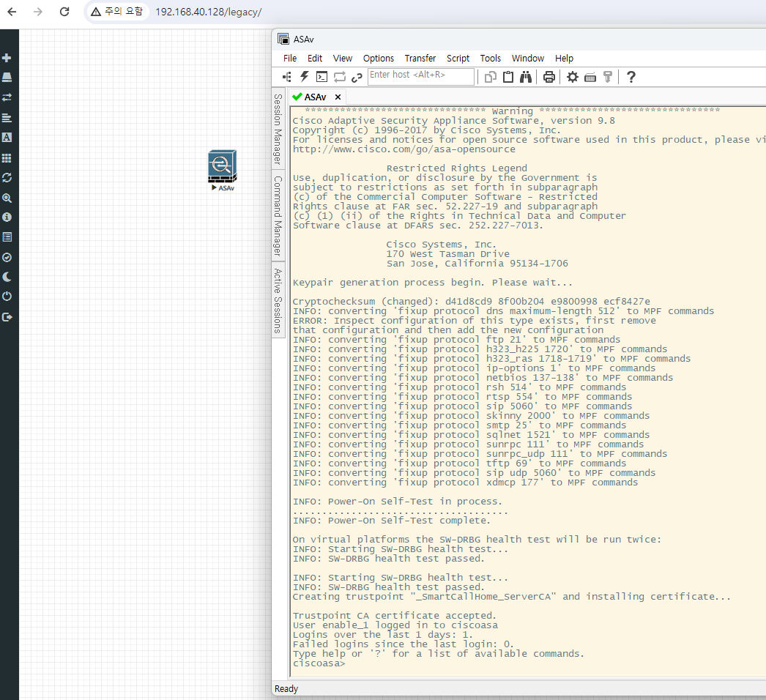Open the Startup-configs sidebar icon
Viewport: 766px width, 700px height.
(x=7, y=118)
